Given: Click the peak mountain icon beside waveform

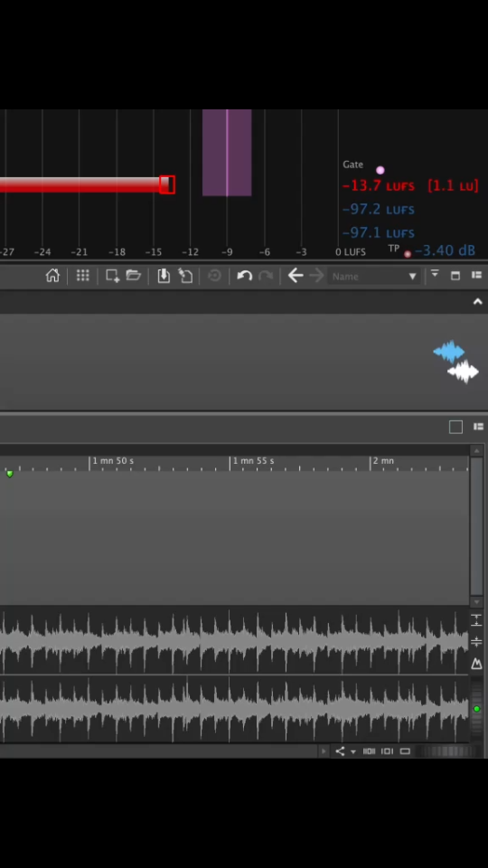Looking at the screenshot, I should click(x=476, y=663).
